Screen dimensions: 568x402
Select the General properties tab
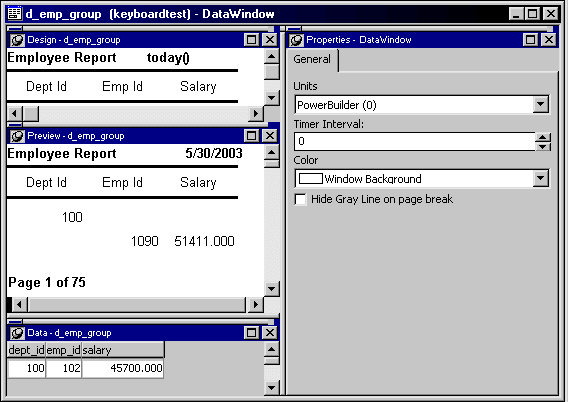pyautogui.click(x=312, y=59)
